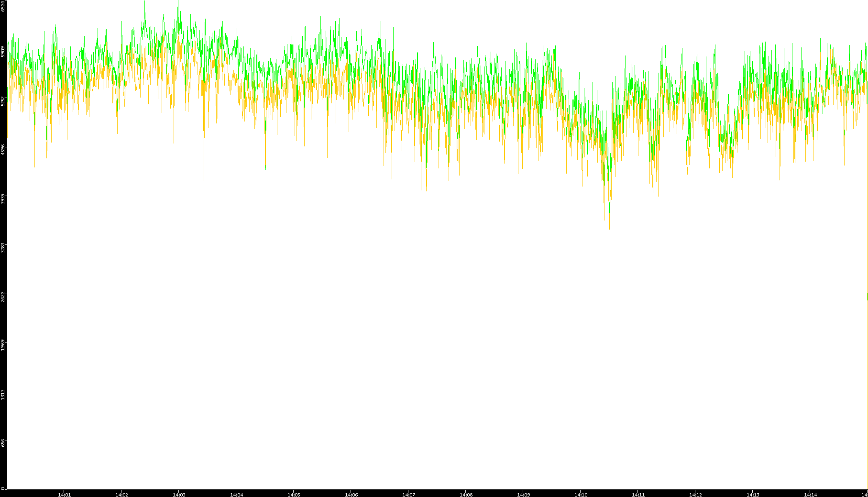Click the 14:06 time axis label
868x497 pixels.
351,495
